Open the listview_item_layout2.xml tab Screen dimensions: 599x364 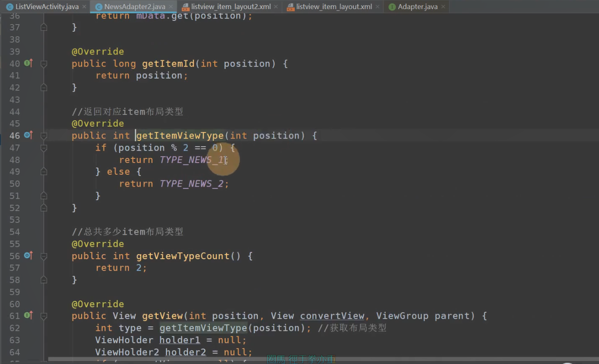click(x=231, y=7)
